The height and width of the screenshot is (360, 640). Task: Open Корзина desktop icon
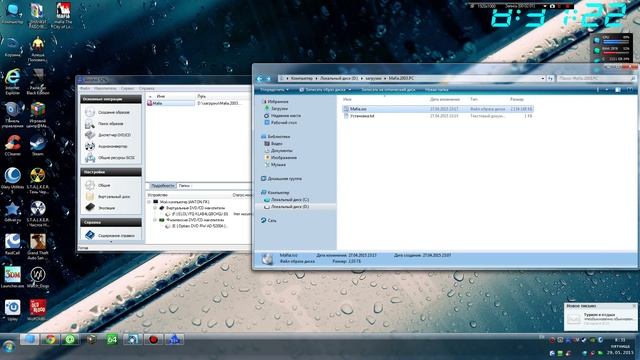12,47
